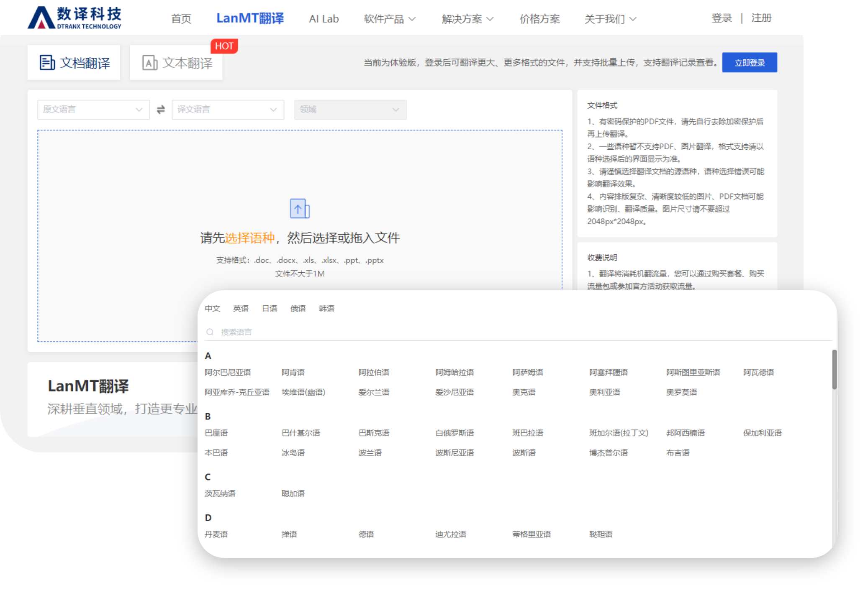Open the 原文语言 dropdown

coord(93,110)
